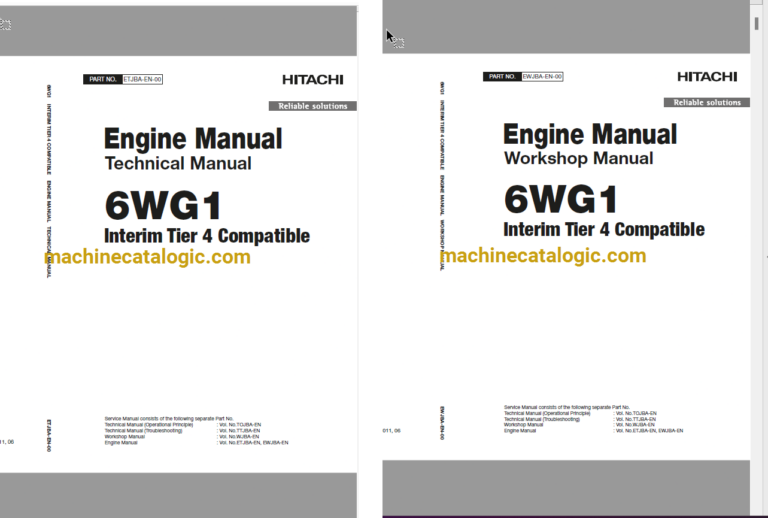Screen dimensions: 768x518
Task: Click 'Vol. No.ETJBA-EN, EWJBA-EN' on left footer
Action: tap(254, 443)
